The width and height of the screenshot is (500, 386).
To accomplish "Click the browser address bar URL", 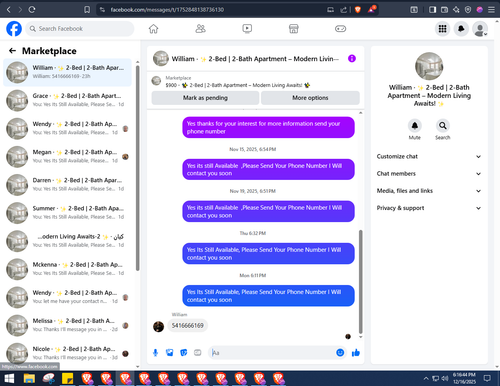I will pos(167,10).
